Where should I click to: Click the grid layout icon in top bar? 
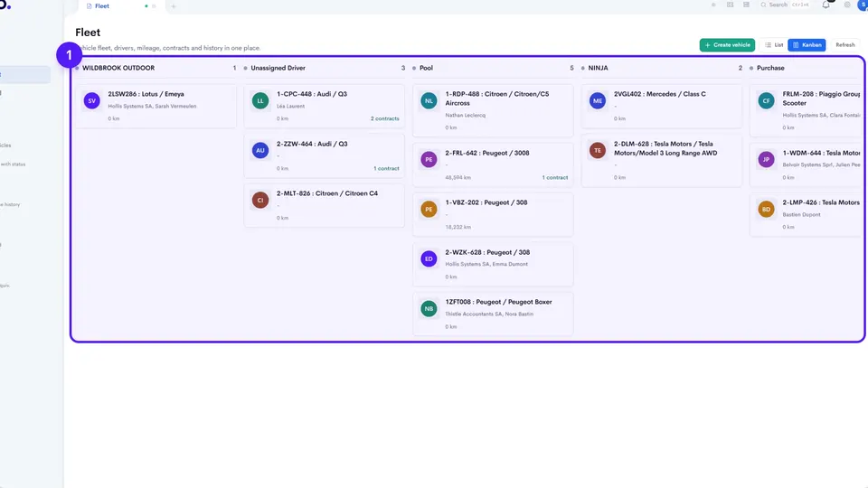coord(731,5)
